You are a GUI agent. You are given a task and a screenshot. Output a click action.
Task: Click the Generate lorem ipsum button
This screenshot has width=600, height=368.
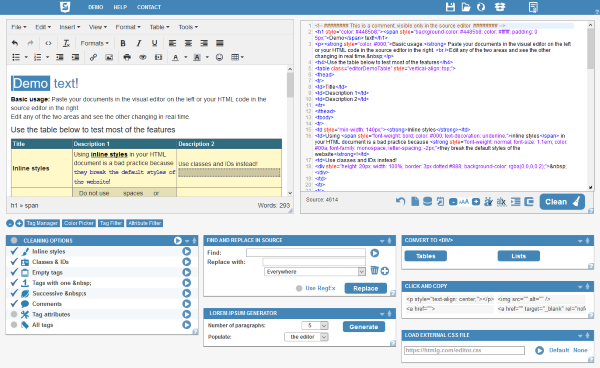[x=364, y=327]
